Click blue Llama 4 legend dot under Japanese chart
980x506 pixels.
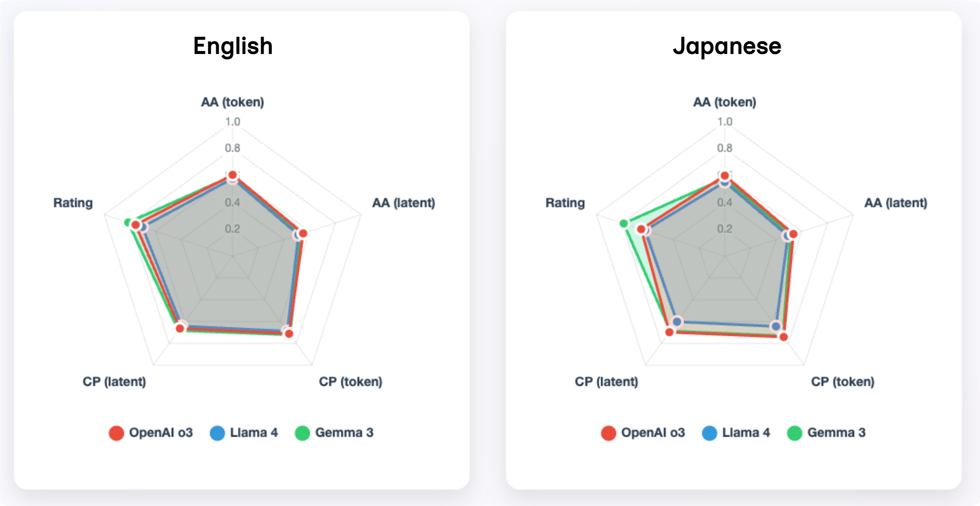pos(710,433)
